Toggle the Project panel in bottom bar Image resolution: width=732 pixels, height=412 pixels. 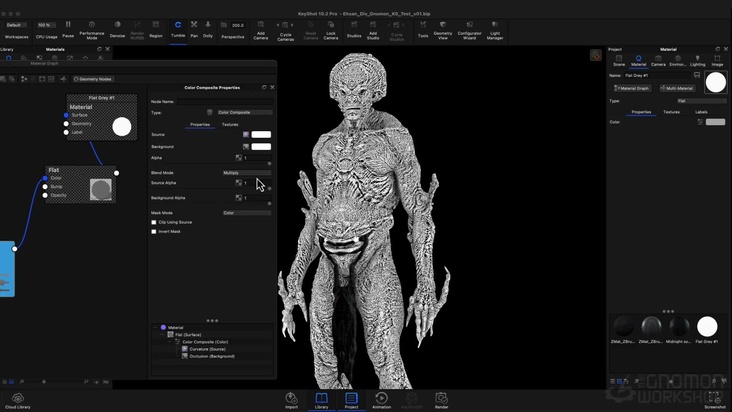coord(351,400)
